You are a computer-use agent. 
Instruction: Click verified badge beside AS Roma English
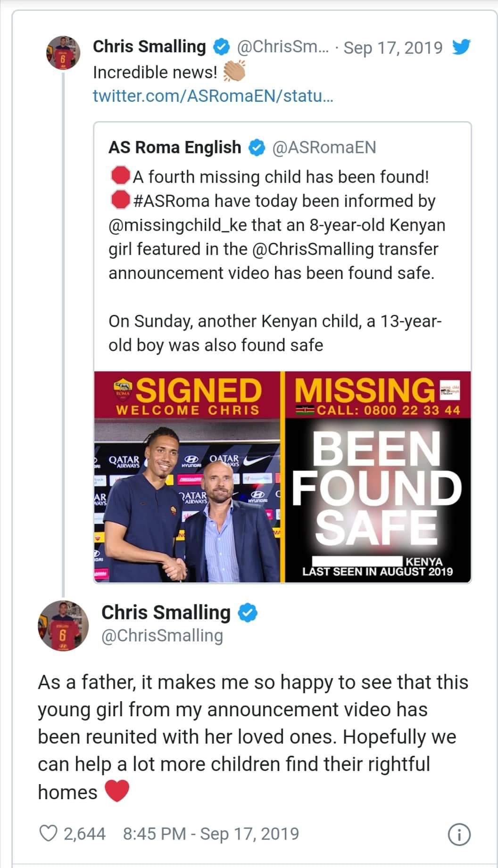coord(257,147)
